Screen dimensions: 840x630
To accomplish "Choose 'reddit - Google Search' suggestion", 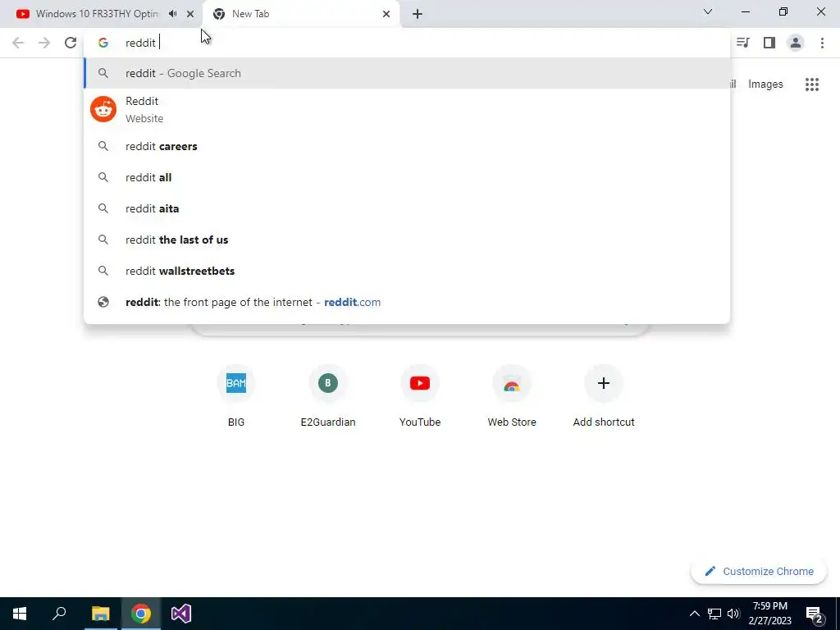I will click(407, 73).
